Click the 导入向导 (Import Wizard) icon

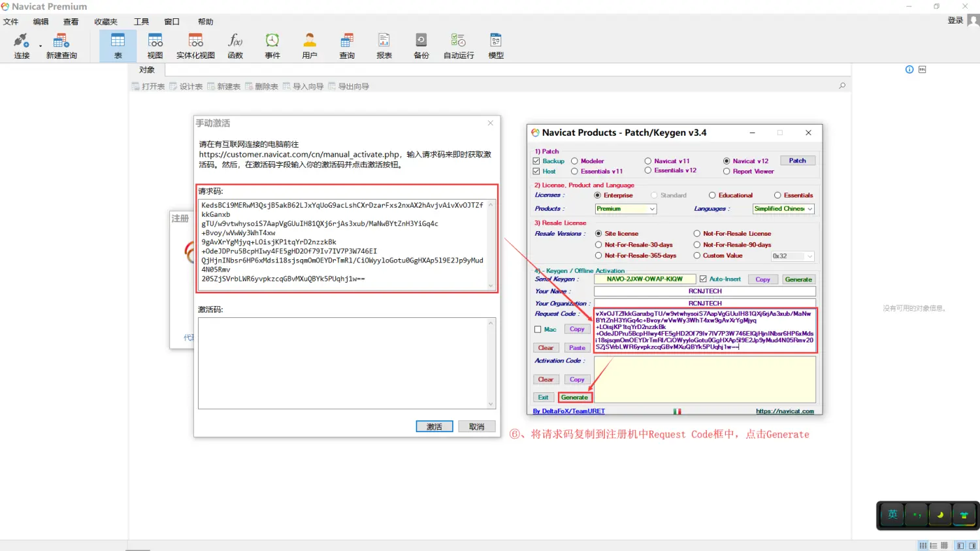pyautogui.click(x=303, y=86)
